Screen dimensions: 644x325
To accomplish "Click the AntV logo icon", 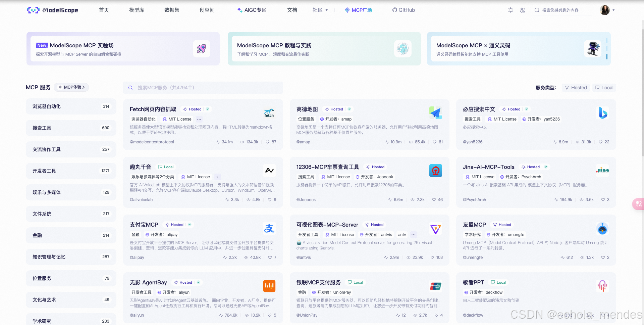I will (436, 229).
